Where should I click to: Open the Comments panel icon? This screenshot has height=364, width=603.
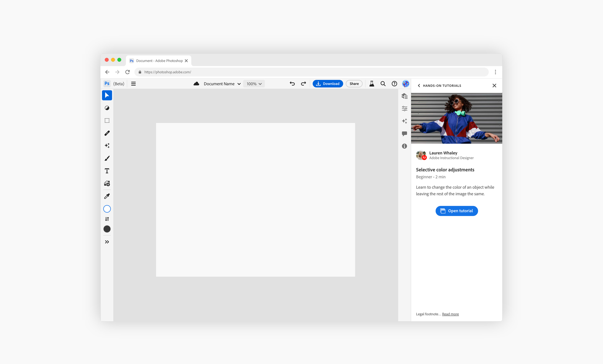coord(404,134)
